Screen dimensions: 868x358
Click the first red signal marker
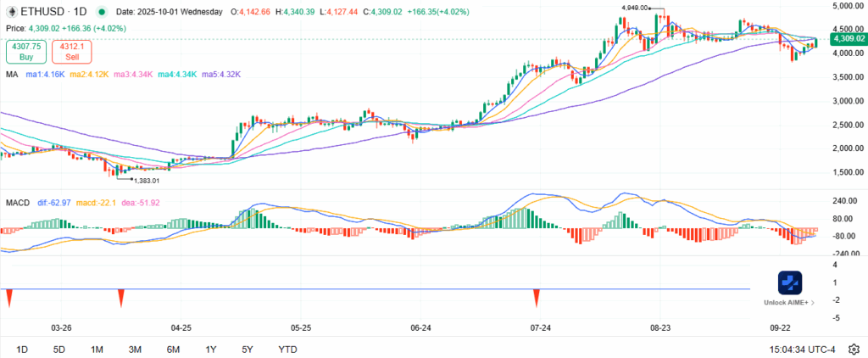pyautogui.click(x=8, y=297)
